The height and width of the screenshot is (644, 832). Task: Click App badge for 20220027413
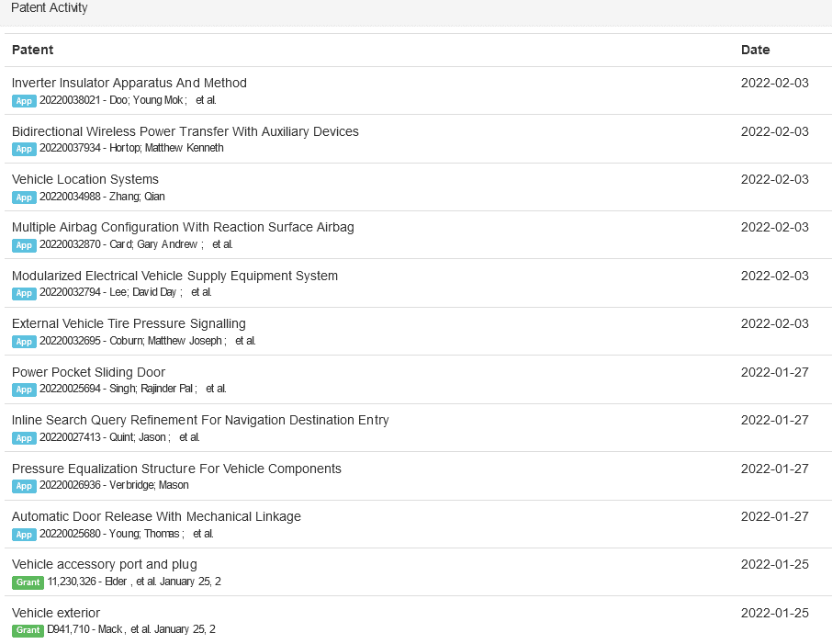tap(24, 438)
